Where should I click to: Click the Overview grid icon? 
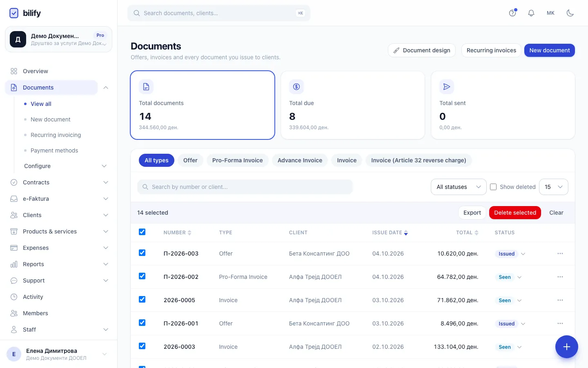[x=14, y=71]
